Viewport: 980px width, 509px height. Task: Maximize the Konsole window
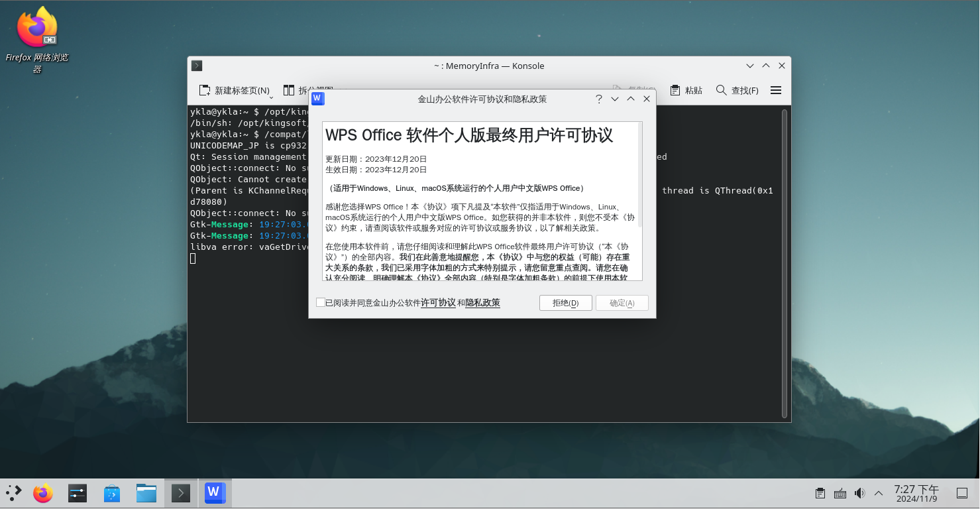(766, 66)
